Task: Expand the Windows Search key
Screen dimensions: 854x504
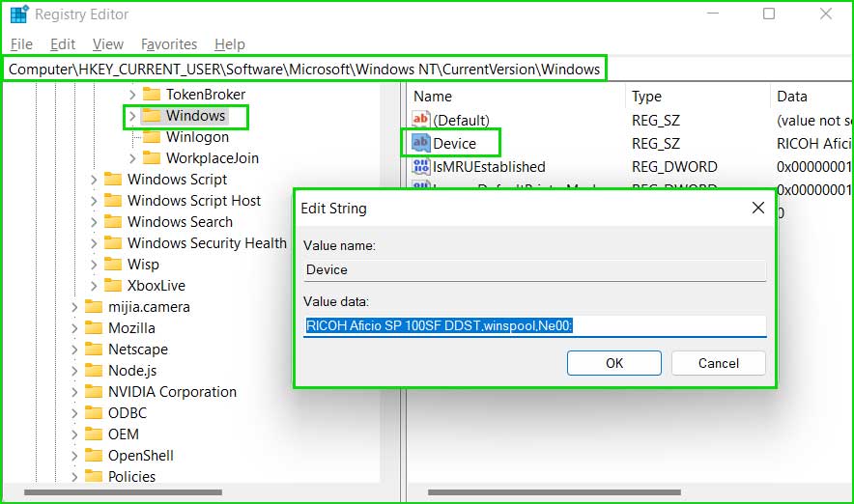Action: point(94,222)
